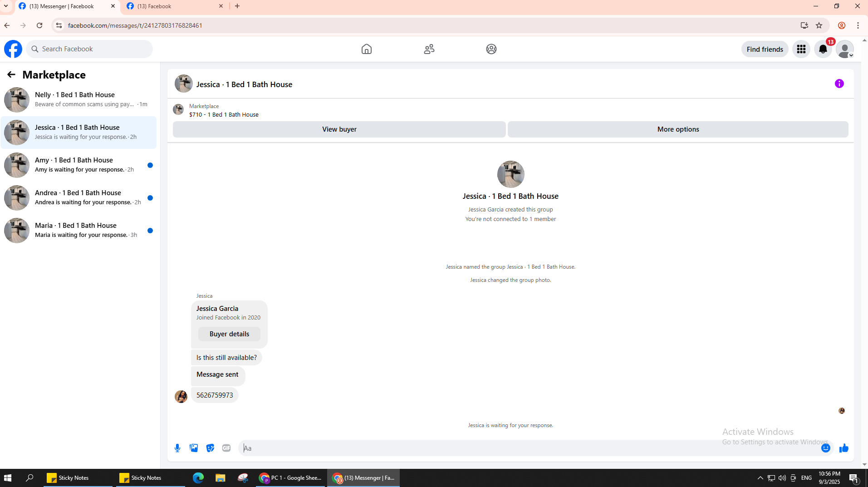Click the 'Is this still available?' message
The width and height of the screenshot is (868, 487).
tap(226, 358)
